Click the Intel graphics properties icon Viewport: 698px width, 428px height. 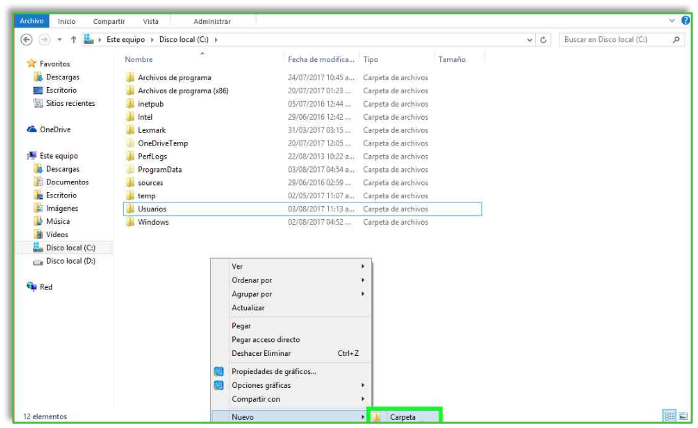tap(219, 371)
